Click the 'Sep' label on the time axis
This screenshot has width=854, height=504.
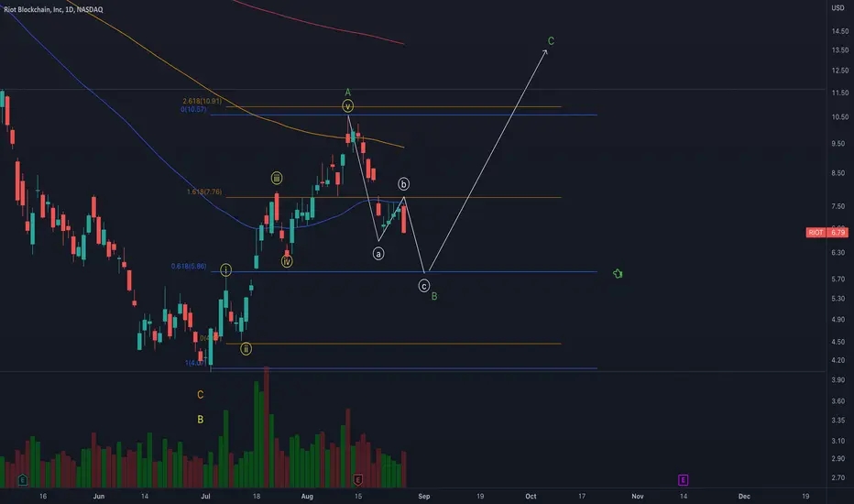(424, 497)
